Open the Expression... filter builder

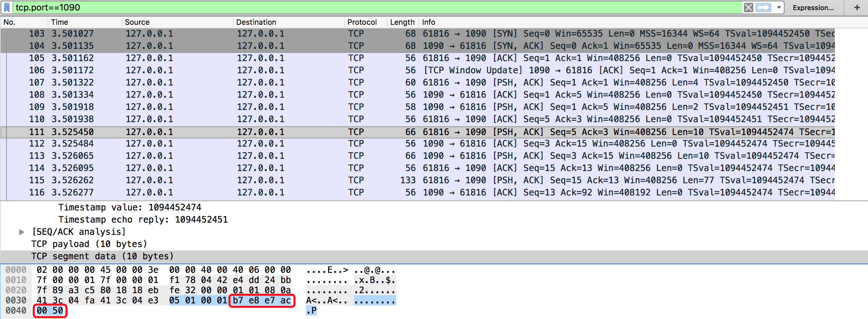tap(813, 7)
